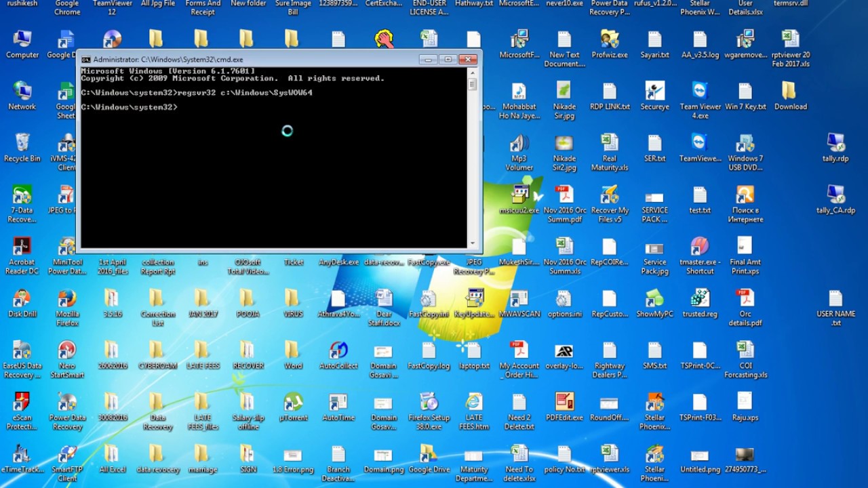The height and width of the screenshot is (488, 868).
Task: Launch Nero StartSmart shortcut
Action: pyautogui.click(x=67, y=359)
